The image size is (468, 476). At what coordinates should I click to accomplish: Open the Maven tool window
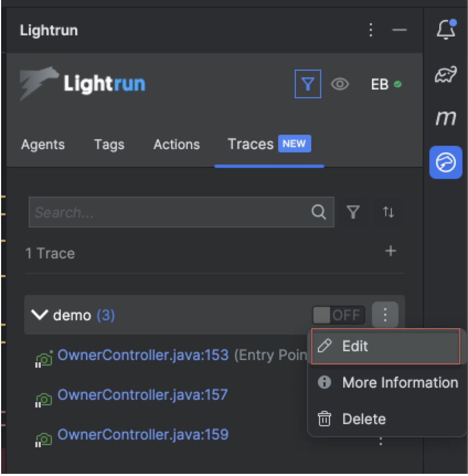coord(446,118)
